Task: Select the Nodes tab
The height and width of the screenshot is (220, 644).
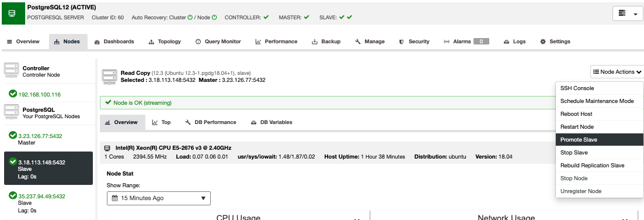Action: (x=68, y=42)
